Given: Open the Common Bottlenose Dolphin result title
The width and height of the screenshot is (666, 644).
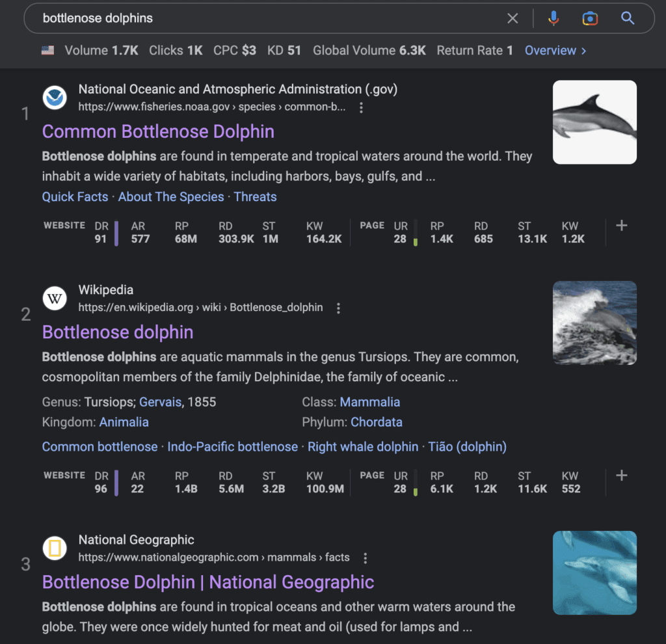Looking at the screenshot, I should (x=158, y=131).
